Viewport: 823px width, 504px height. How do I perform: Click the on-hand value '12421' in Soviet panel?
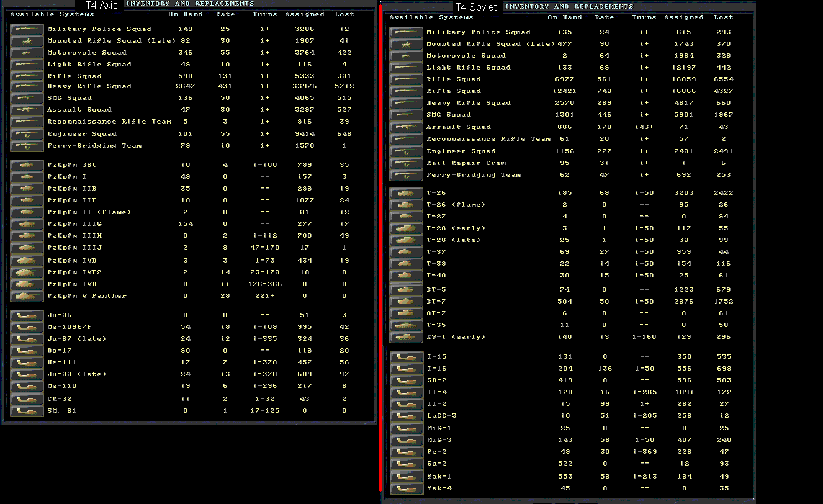[x=565, y=91]
